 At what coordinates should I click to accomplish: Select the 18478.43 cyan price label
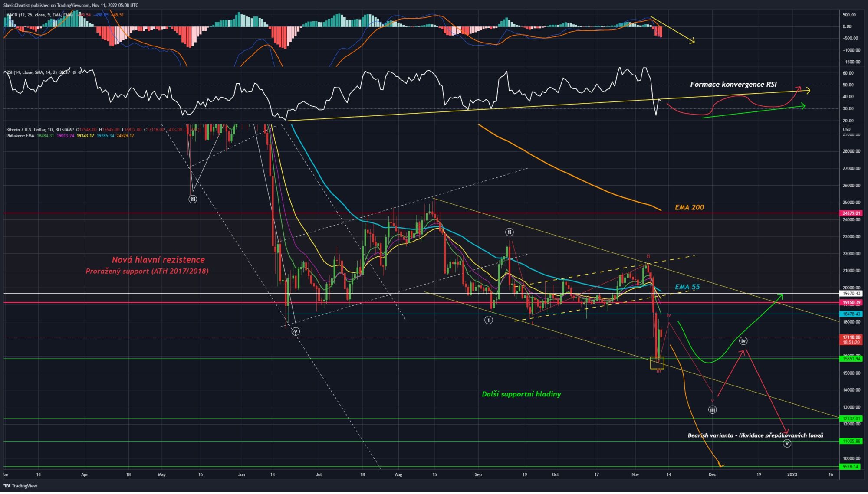click(851, 314)
